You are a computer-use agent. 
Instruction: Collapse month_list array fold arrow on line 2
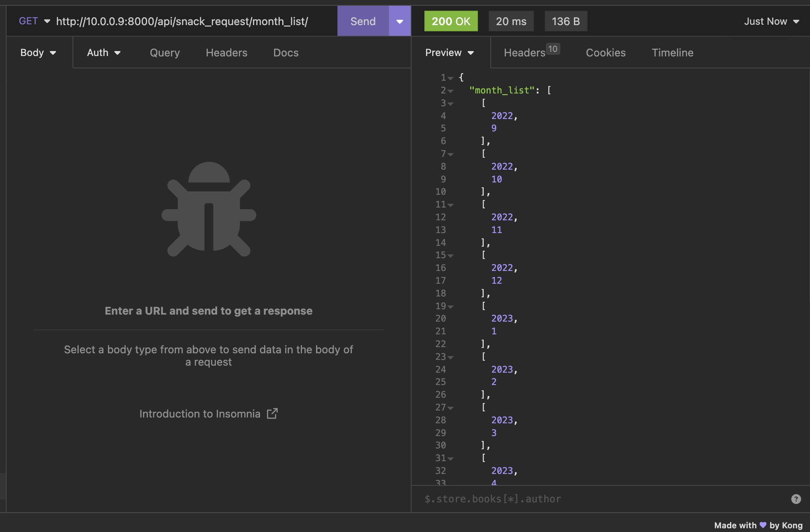[451, 91]
